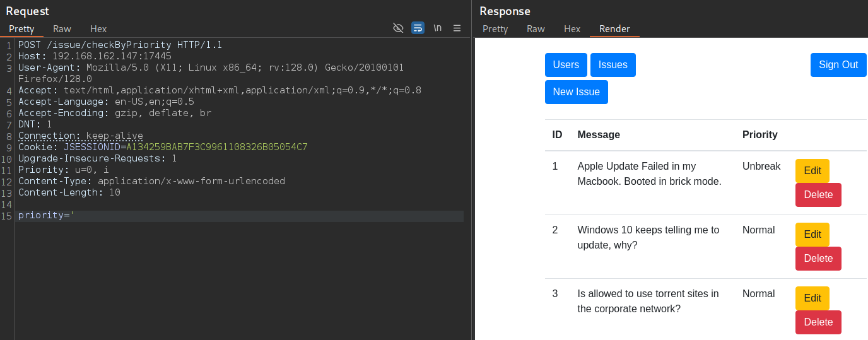This screenshot has height=340, width=868.
Task: Toggle the hide non-printable eye-slash icon
Action: 398,28
